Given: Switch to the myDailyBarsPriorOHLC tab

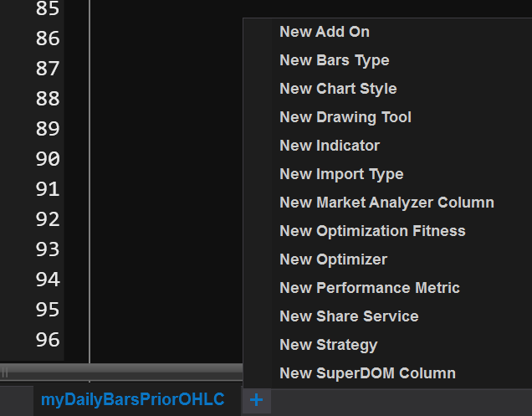Looking at the screenshot, I should pyautogui.click(x=132, y=400).
